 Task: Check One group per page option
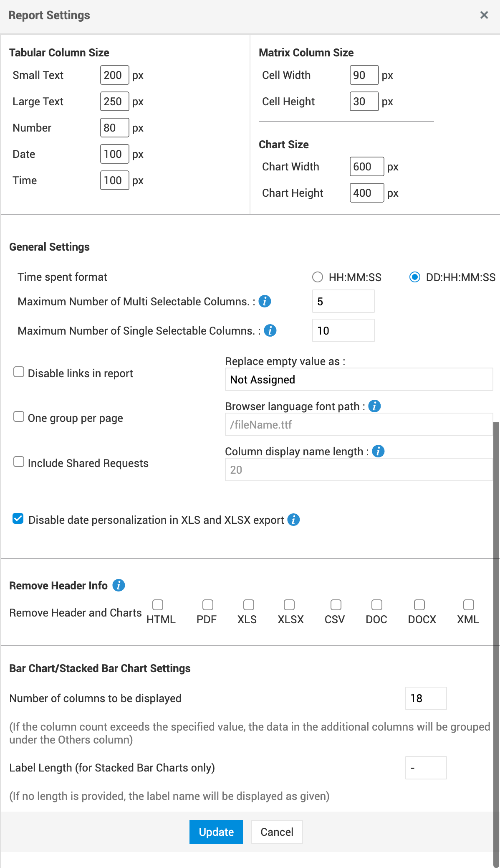click(19, 417)
